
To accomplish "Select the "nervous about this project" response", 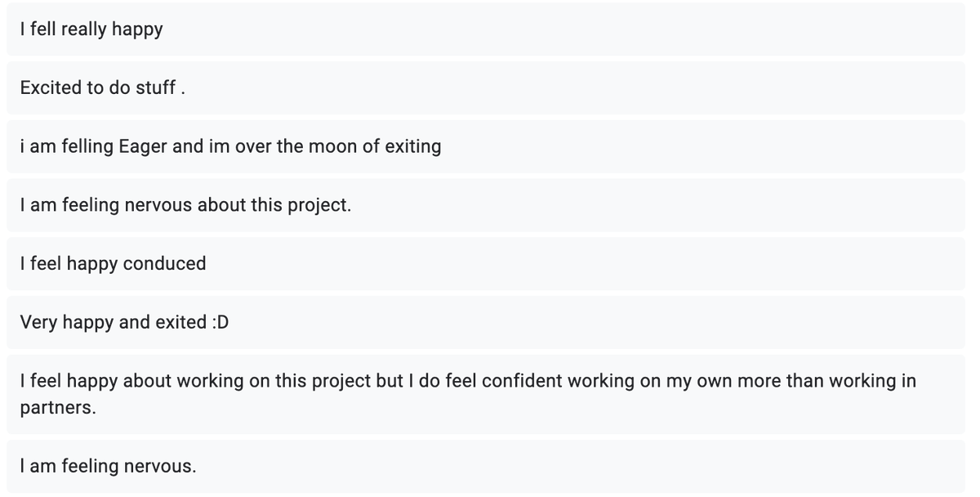I will pos(485,205).
